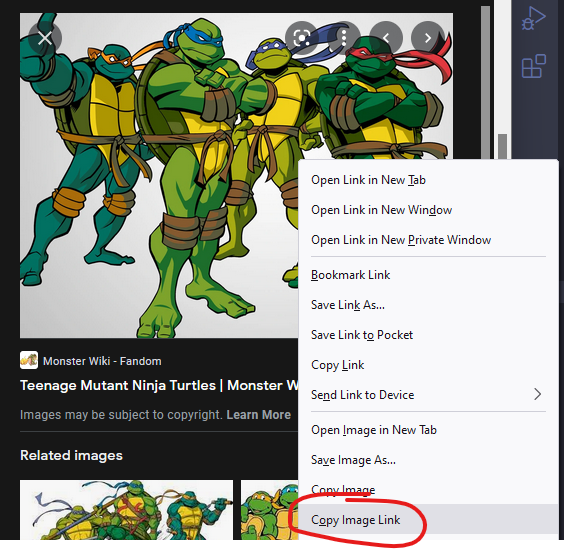Click 'Images may be subject to copyright.' text

coord(122,415)
